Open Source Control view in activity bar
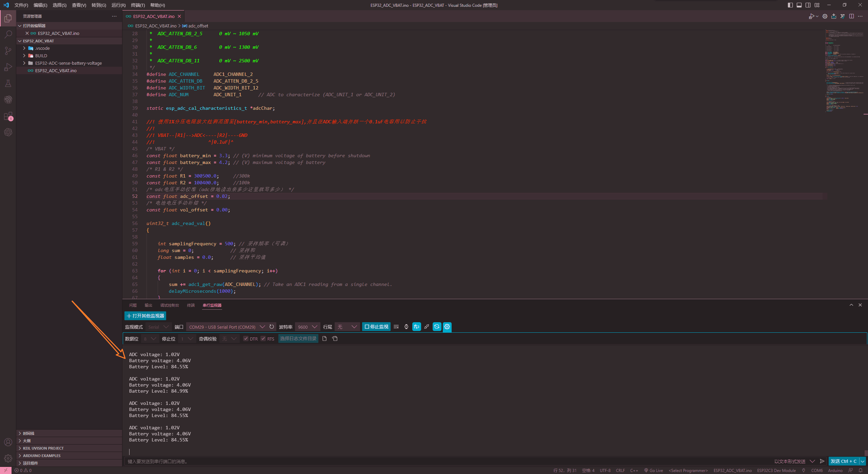Screen dimensions: 868x474 tap(8, 51)
